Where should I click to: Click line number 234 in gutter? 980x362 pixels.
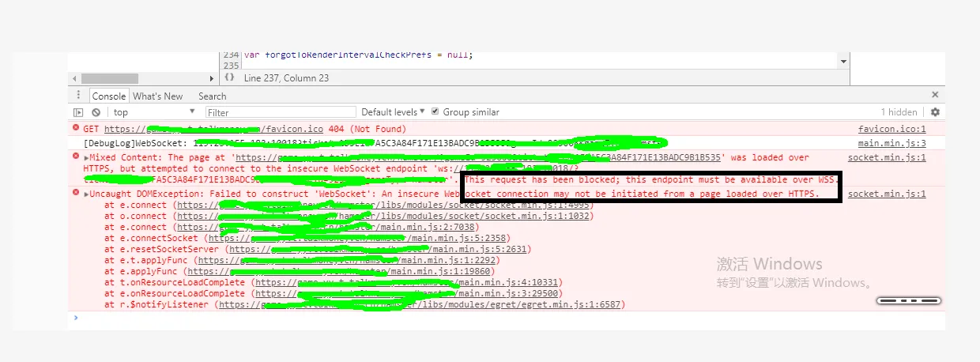click(232, 55)
